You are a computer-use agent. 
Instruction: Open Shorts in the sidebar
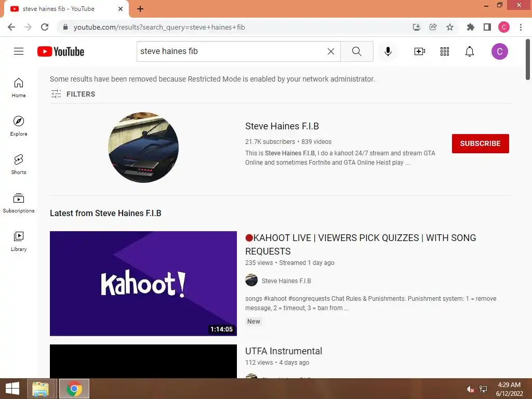click(x=19, y=164)
